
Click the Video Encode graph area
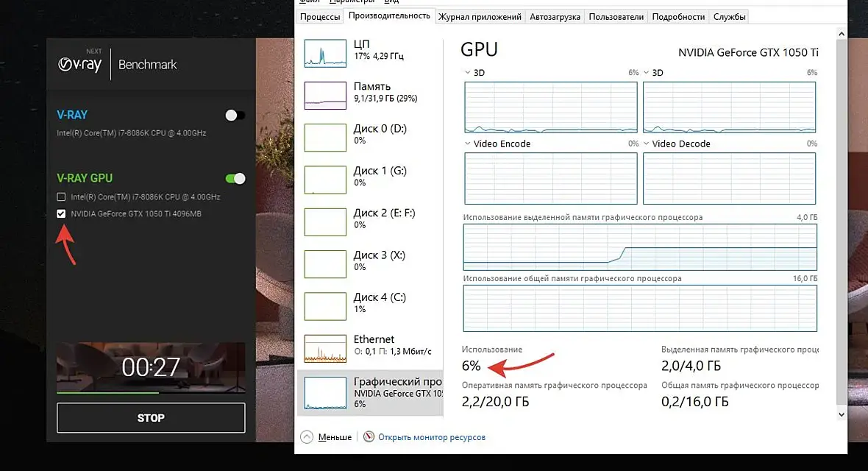pyautogui.click(x=551, y=178)
